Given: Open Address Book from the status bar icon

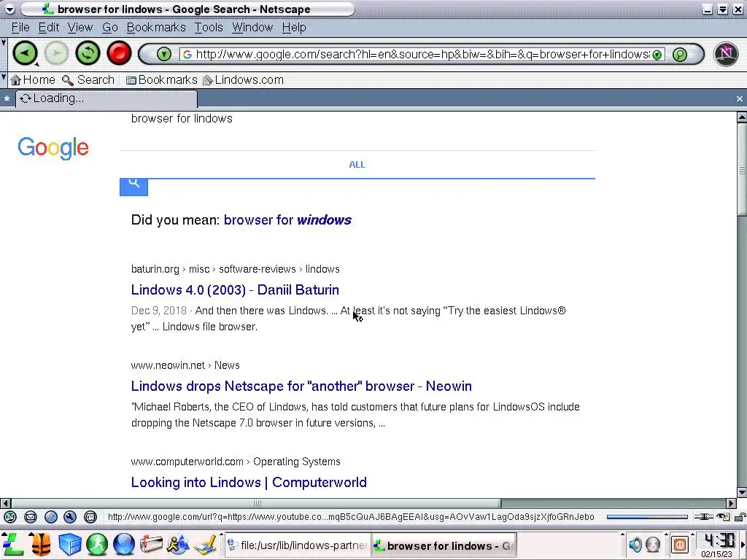Looking at the screenshot, I should click(90, 517).
